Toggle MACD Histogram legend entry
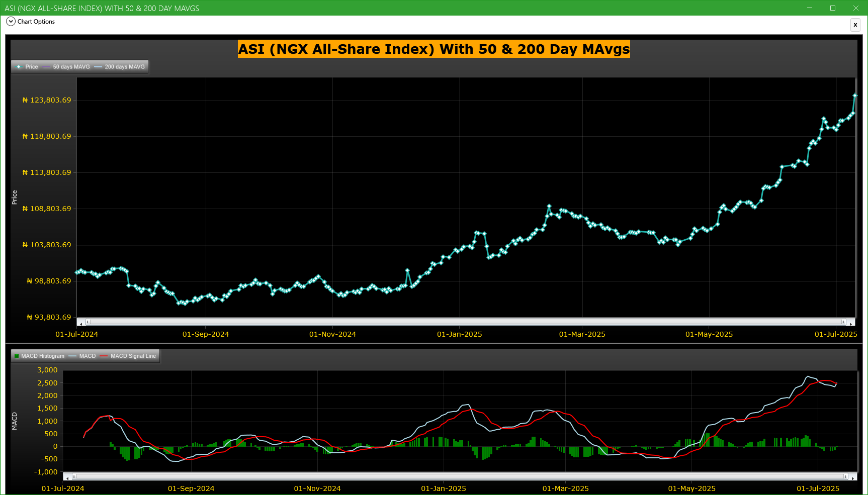This screenshot has height=495, width=868. click(x=39, y=356)
